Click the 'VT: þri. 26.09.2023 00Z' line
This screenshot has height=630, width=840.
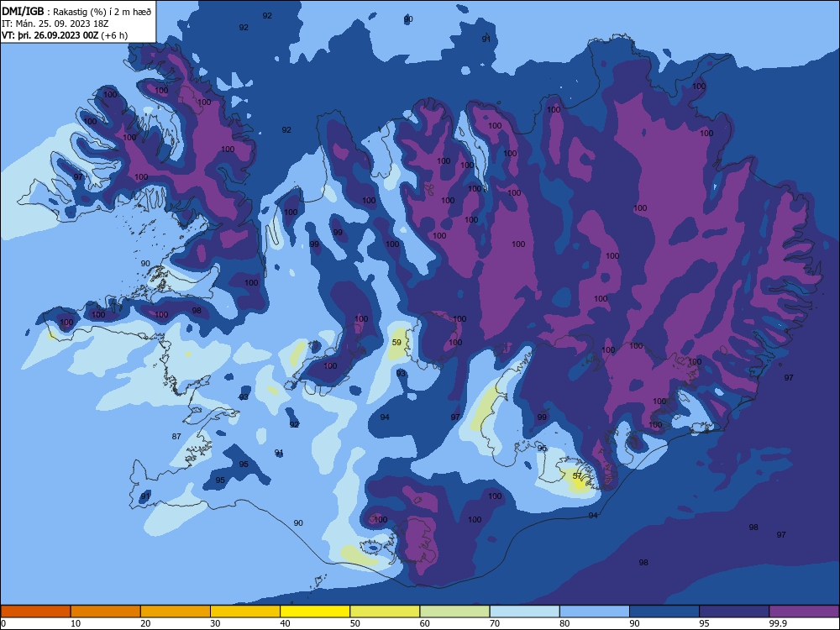[x=50, y=35]
